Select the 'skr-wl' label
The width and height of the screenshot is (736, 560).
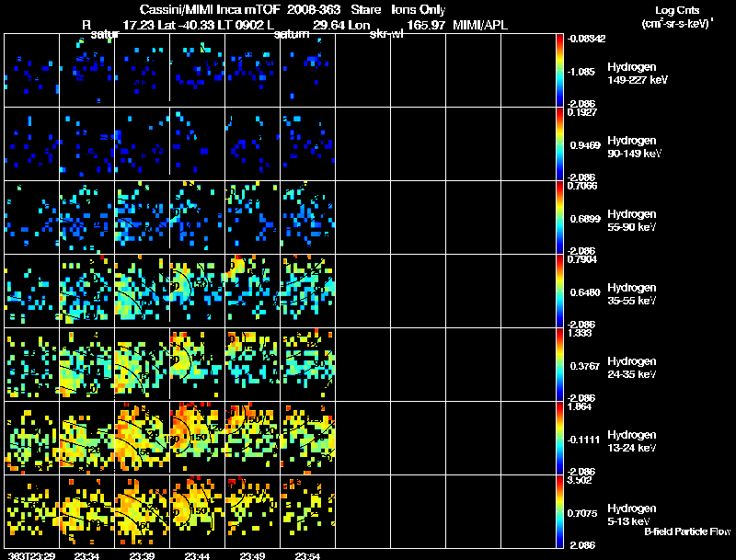386,34
